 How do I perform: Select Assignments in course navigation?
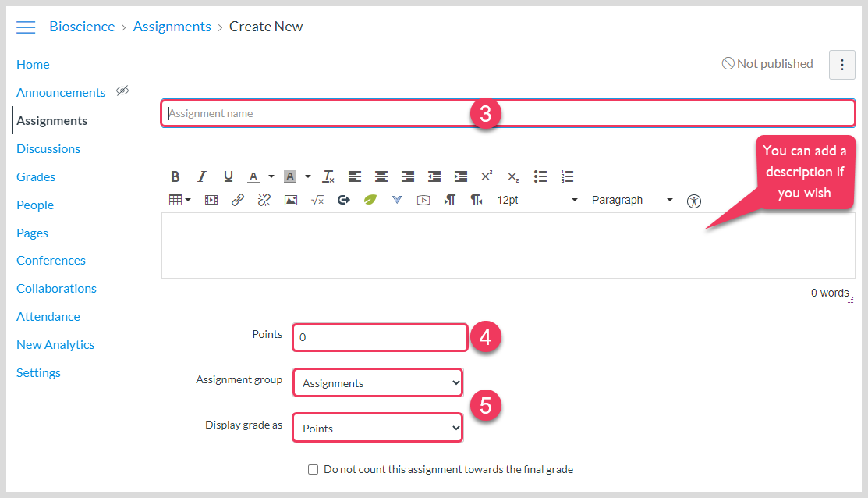point(52,121)
